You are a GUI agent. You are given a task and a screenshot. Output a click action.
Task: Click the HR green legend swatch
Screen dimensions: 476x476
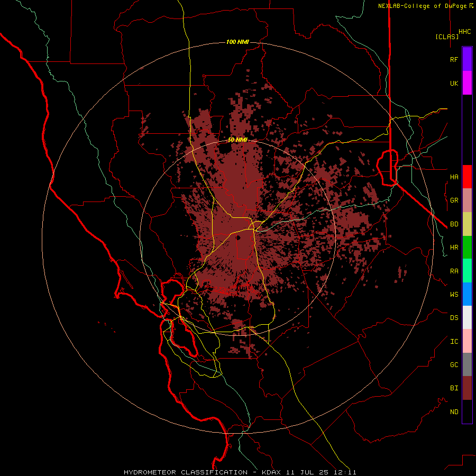click(467, 248)
